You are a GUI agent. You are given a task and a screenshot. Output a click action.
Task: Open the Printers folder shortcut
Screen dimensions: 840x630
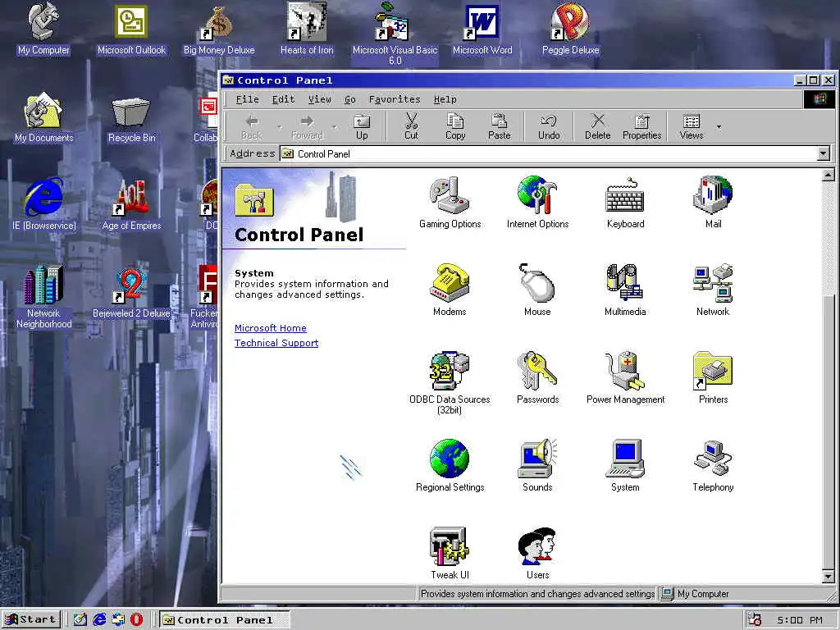(713, 377)
